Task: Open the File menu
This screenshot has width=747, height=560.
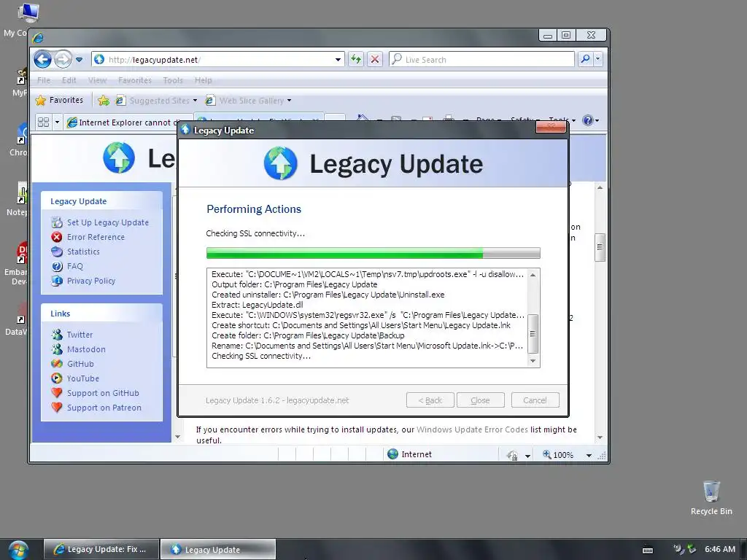Action: 44,80
